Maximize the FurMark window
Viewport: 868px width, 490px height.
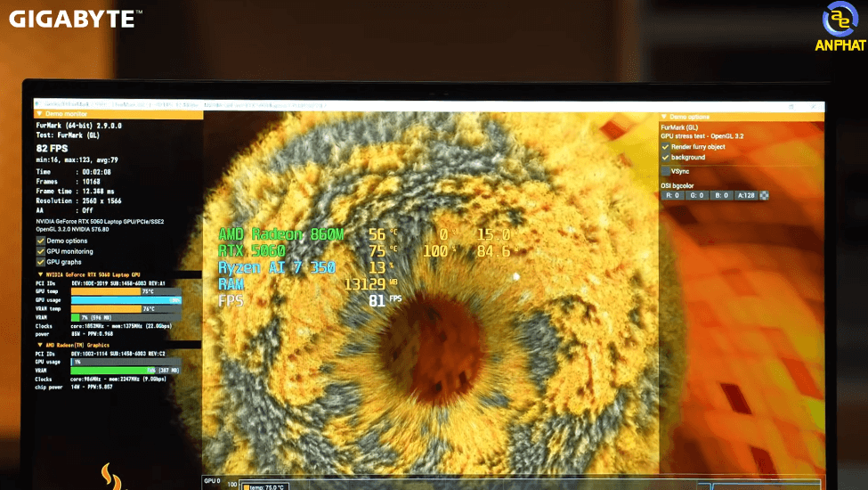tap(791, 106)
